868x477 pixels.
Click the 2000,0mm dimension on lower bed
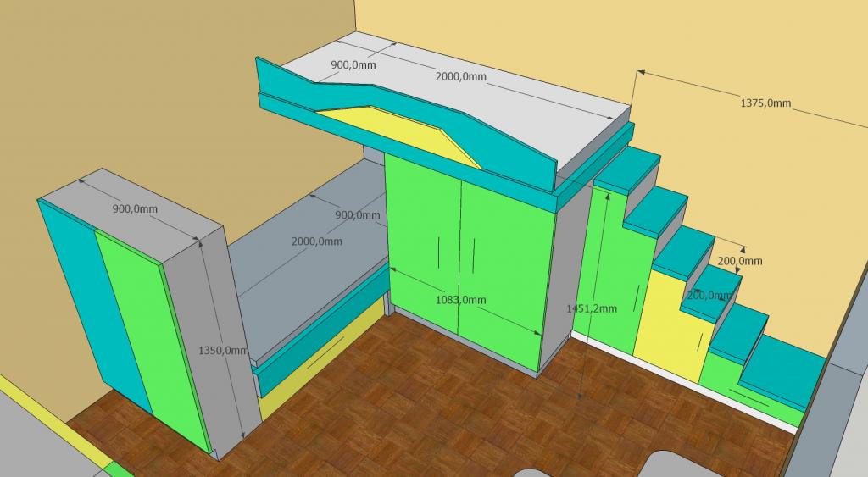tap(317, 241)
